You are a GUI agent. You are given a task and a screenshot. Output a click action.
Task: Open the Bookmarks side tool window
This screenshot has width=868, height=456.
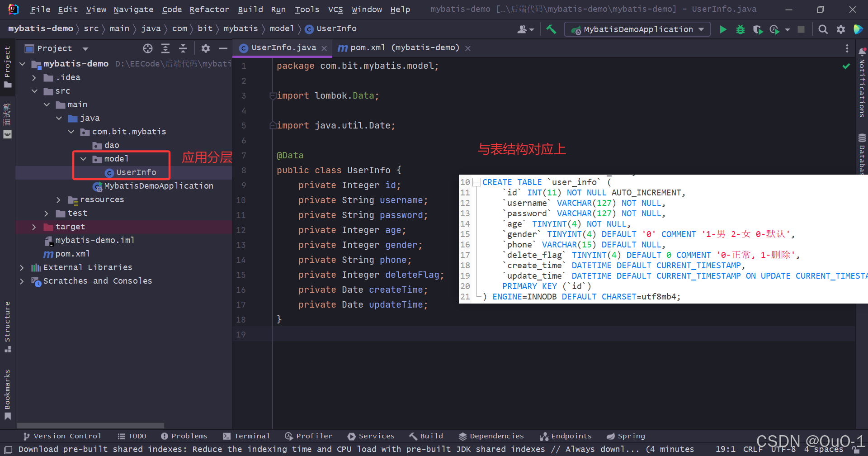[7, 394]
